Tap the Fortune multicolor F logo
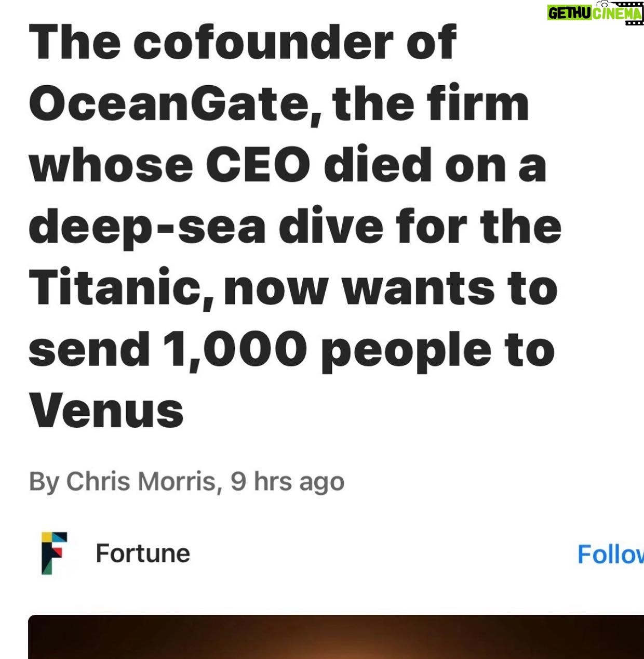644x659 pixels. 54,553
